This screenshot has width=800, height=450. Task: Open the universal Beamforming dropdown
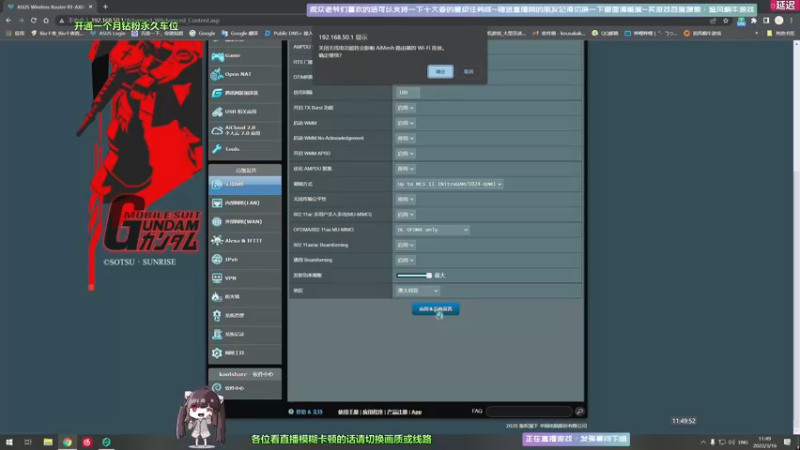pos(405,260)
